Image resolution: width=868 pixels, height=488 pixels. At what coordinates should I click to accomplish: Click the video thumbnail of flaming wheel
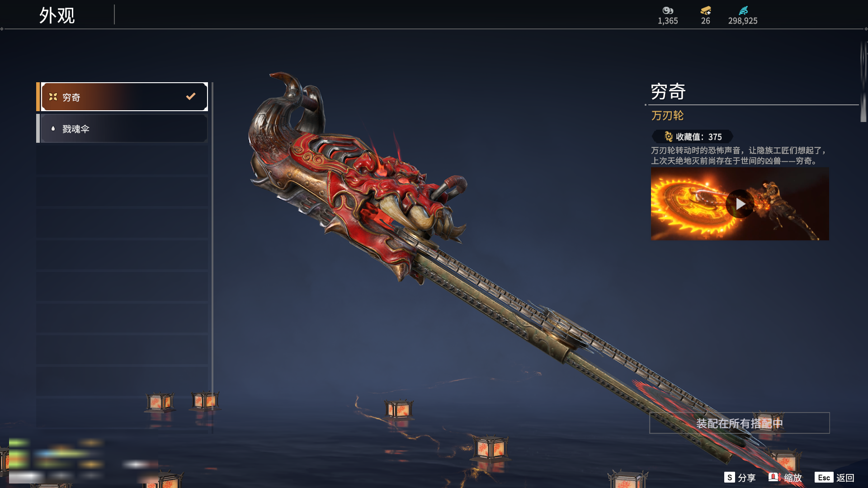pos(740,204)
